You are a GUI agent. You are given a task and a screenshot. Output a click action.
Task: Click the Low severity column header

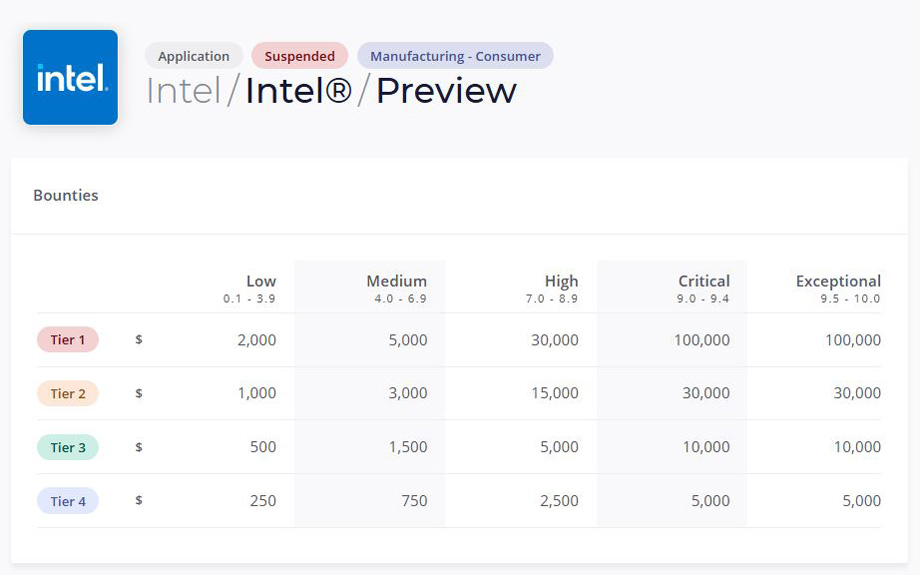261,281
